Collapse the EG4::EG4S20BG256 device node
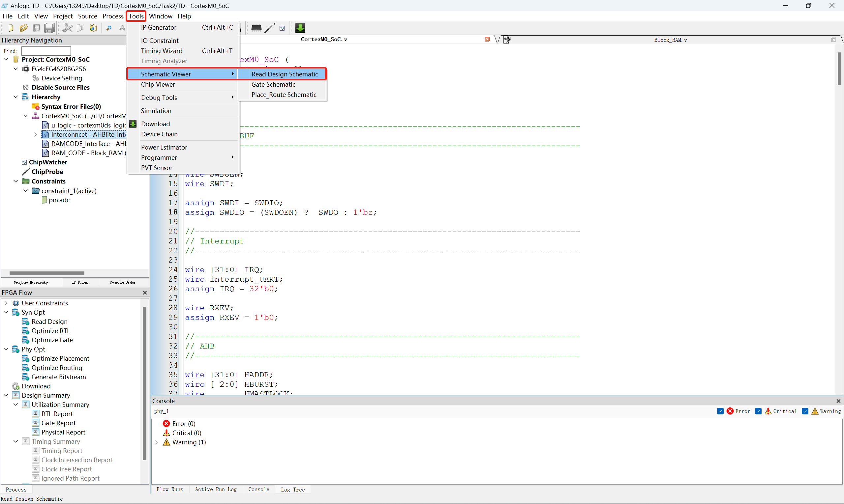 click(x=15, y=69)
